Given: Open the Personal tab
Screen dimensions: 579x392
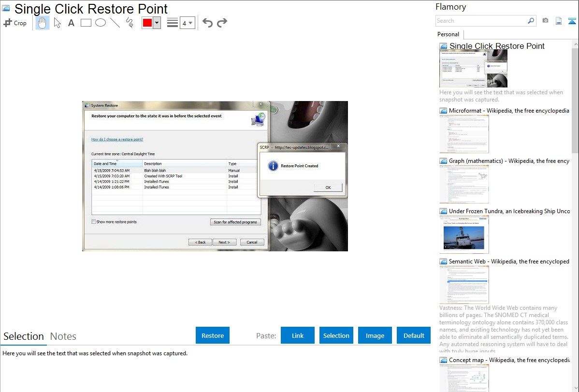Looking at the screenshot, I should click(x=448, y=34).
